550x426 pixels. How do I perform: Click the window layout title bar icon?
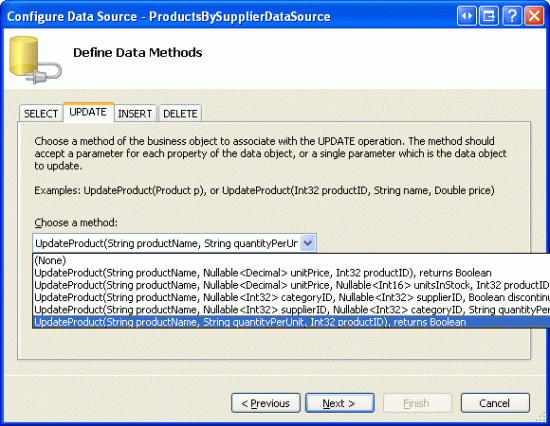click(489, 16)
